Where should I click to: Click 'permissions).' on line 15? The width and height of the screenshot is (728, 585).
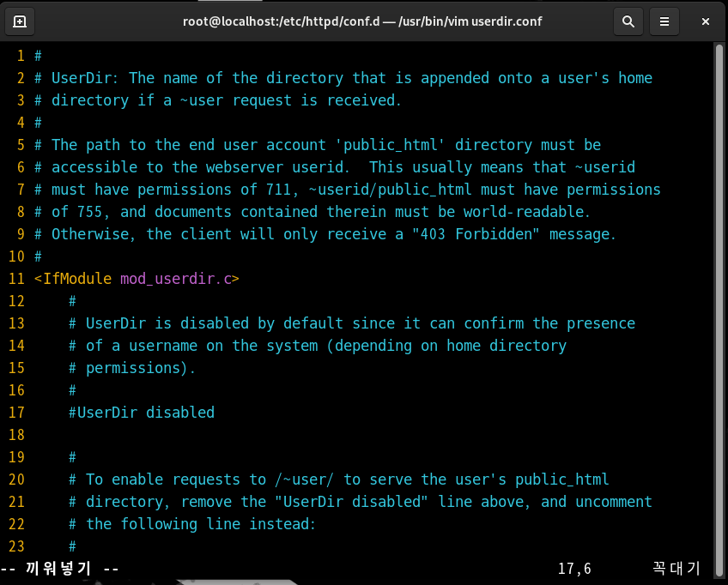141,368
